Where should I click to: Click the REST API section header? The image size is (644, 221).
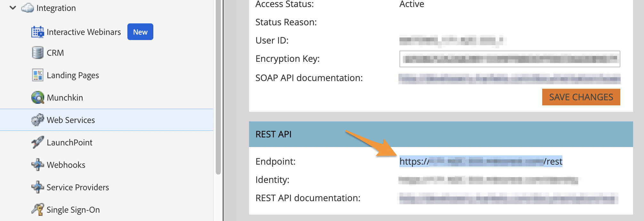pos(441,134)
